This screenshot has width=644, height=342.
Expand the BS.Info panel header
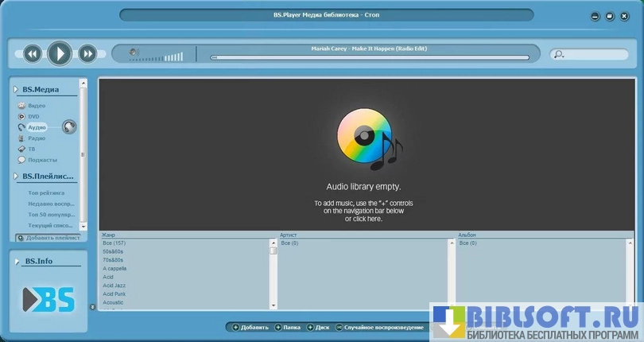[17, 261]
